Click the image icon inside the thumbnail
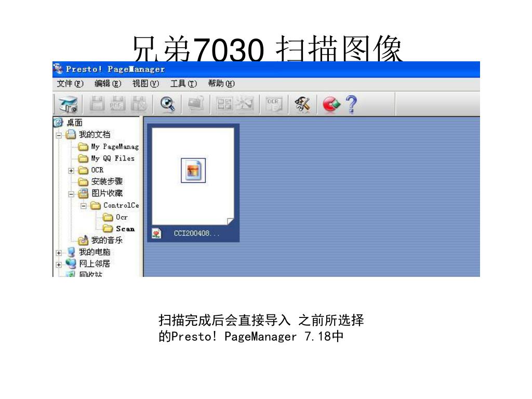The image size is (532, 399). click(x=193, y=170)
